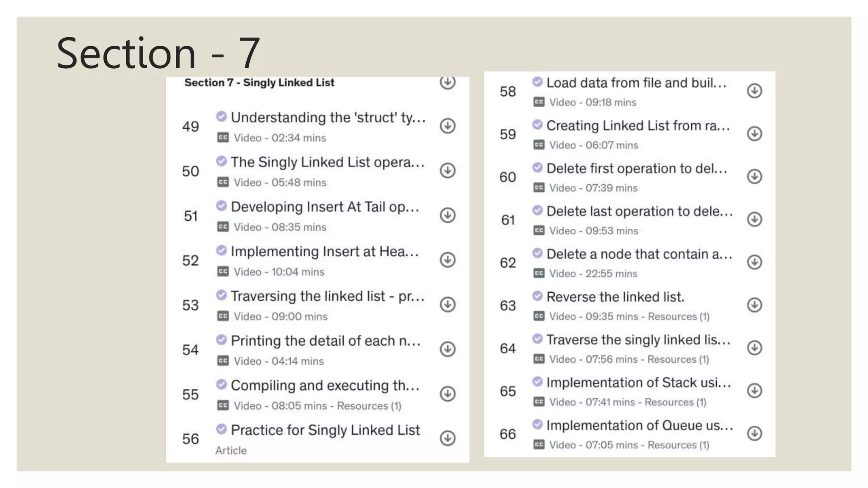Click closed captions icon for lecture 59
Screen dimensions: 868x488
click(539, 145)
